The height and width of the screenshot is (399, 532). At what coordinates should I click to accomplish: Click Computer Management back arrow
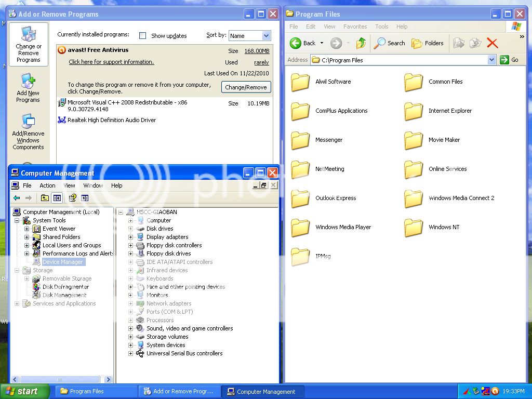pos(16,198)
